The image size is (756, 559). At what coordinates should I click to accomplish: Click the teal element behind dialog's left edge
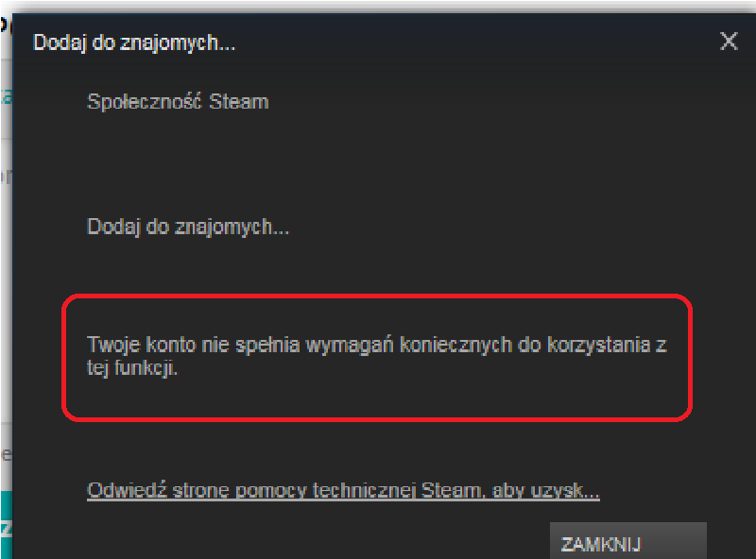[6, 525]
